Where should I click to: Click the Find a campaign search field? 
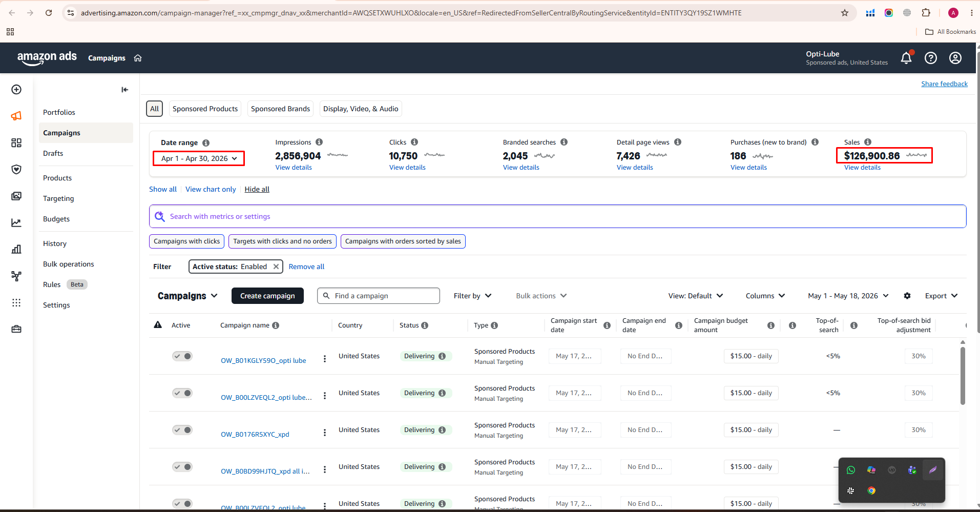[379, 296]
